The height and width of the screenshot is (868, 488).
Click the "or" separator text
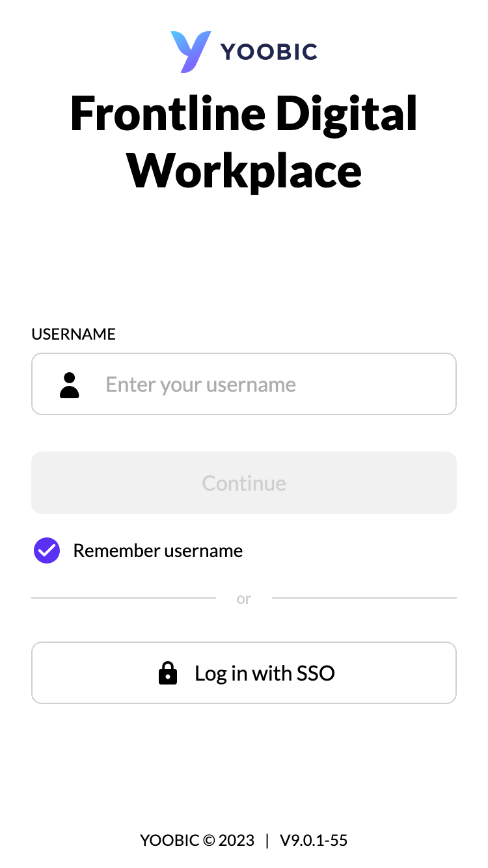(x=244, y=599)
